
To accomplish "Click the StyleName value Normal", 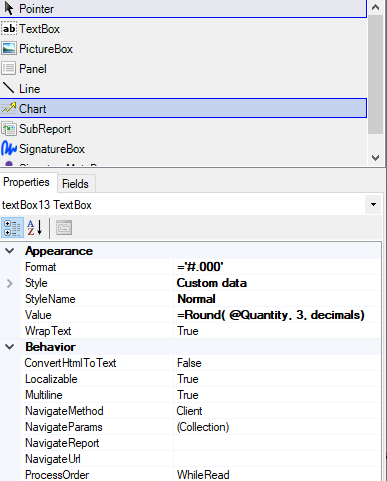I will (277, 299).
